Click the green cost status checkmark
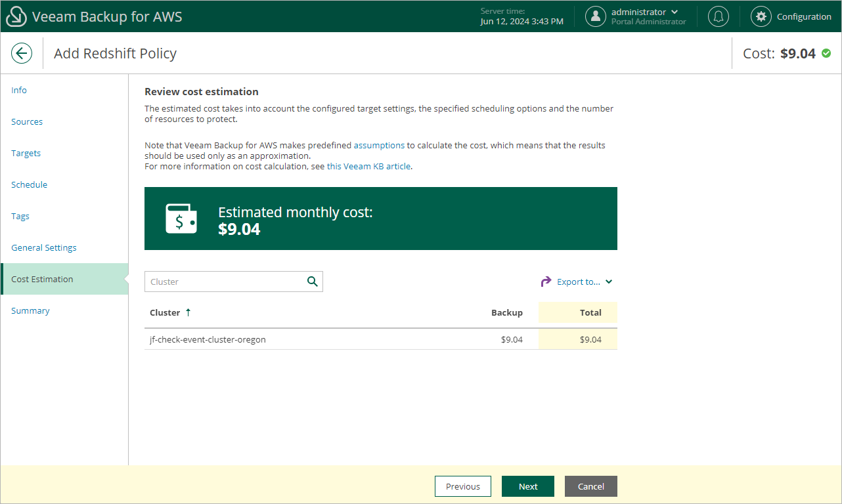The width and height of the screenshot is (842, 504). (x=826, y=53)
